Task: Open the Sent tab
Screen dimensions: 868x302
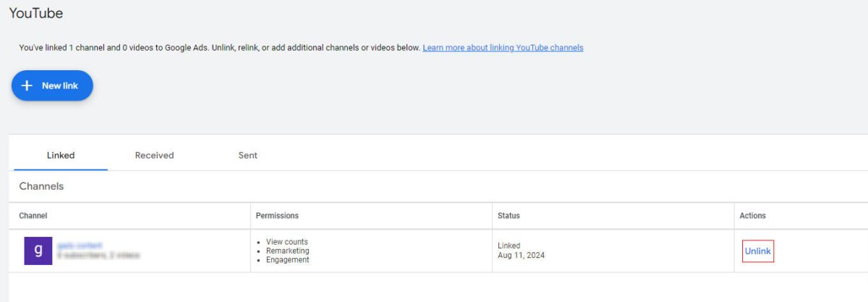Action: point(247,155)
